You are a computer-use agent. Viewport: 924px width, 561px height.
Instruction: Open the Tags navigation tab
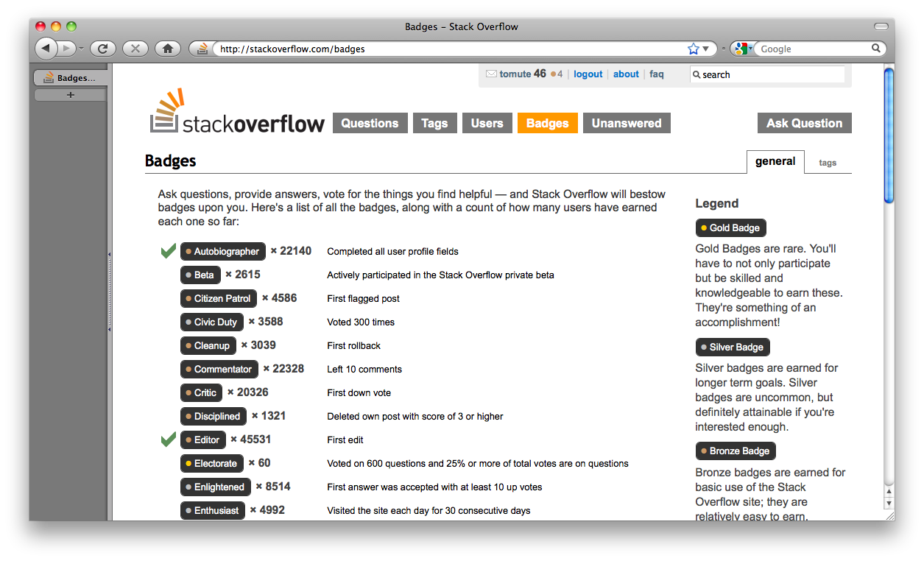tap(434, 123)
